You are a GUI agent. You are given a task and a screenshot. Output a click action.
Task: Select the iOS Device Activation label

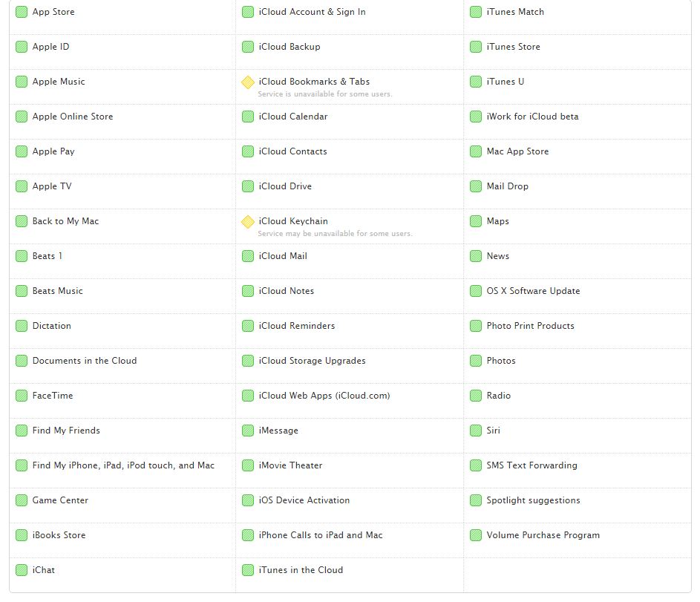(304, 500)
